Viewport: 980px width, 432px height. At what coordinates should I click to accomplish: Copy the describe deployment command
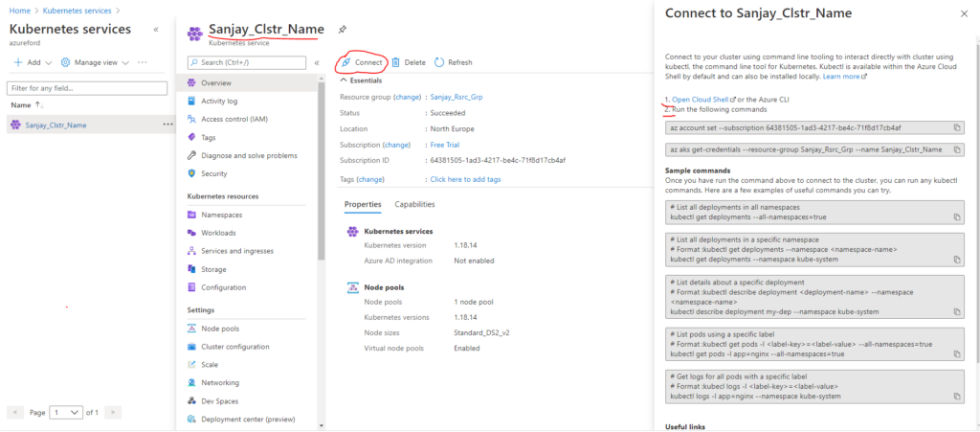(x=956, y=311)
